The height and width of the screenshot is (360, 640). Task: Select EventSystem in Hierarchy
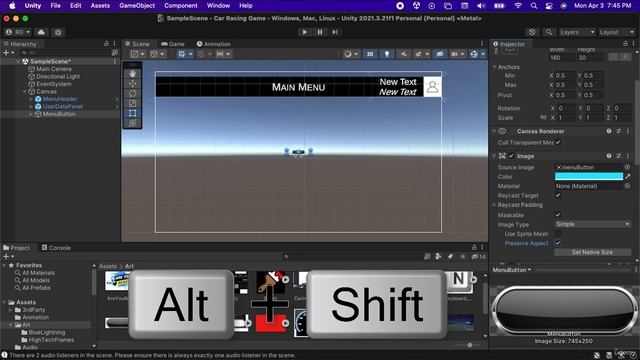tap(53, 84)
